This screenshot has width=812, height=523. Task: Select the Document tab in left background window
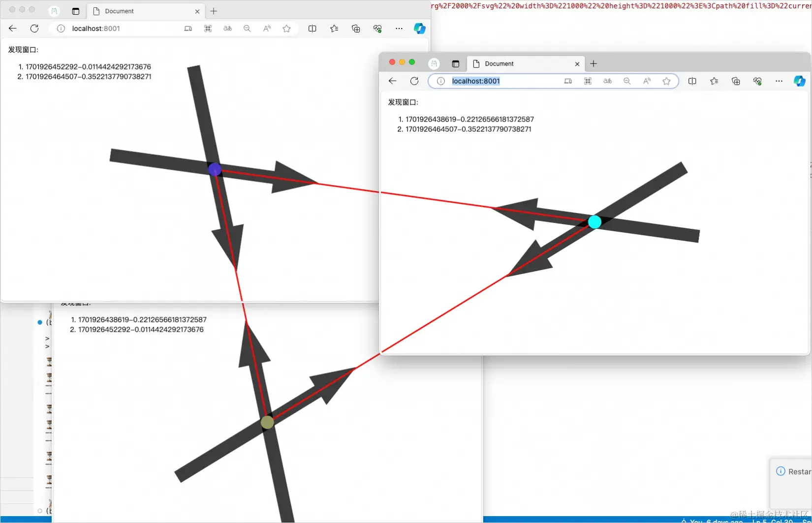(x=146, y=11)
